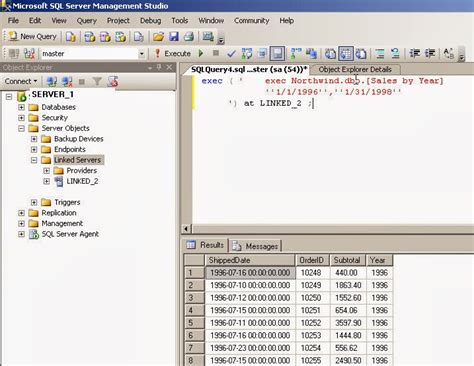Expand the LINKED_2 linked server node

pyautogui.click(x=46, y=181)
